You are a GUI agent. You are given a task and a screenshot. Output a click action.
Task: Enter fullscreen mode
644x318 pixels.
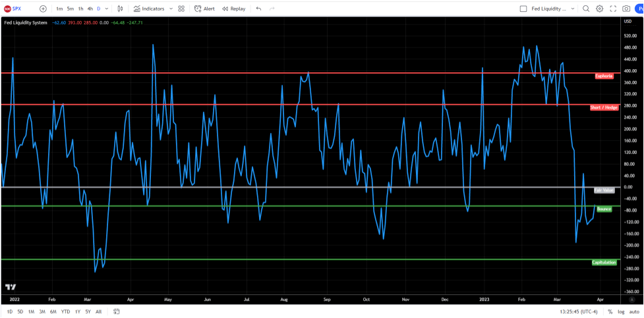613,9
